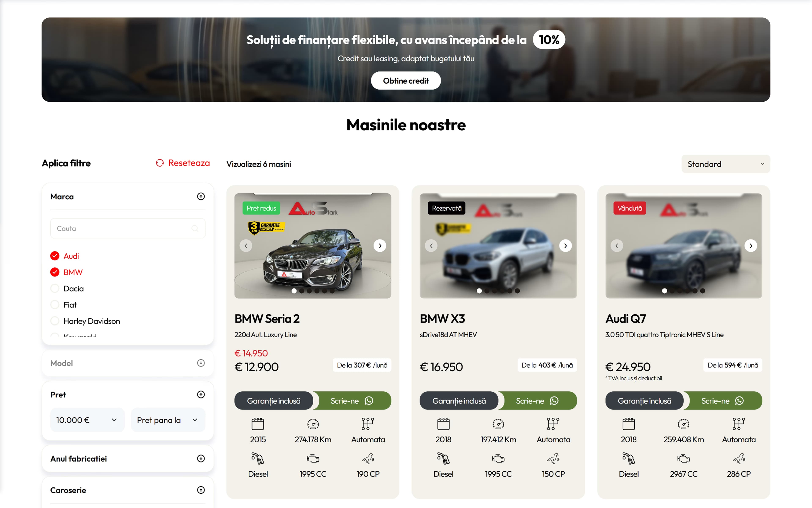Click the Obtine credit button
Viewport: 812px width, 508px height.
point(406,81)
